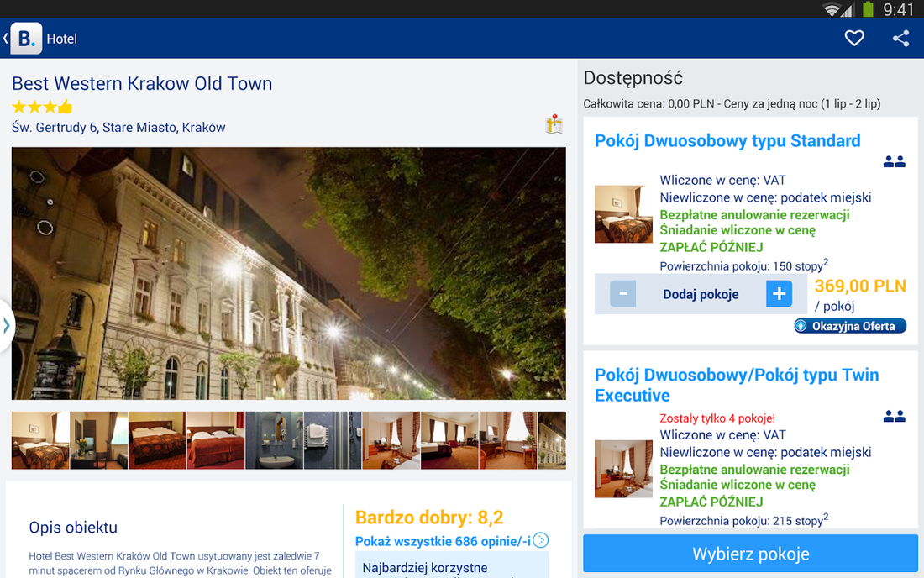Open Pokój typu Twin Executive title
924x578 pixels.
point(737,385)
